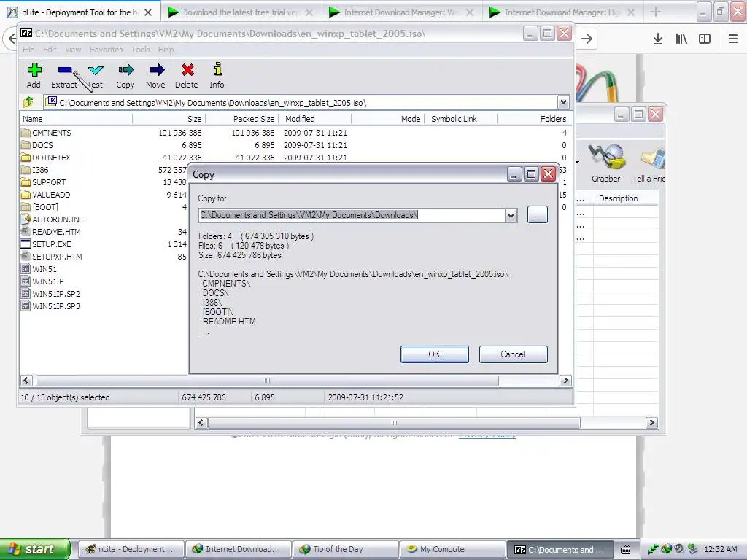Click the browse button for destination folder
The image size is (747, 560).
538,215
